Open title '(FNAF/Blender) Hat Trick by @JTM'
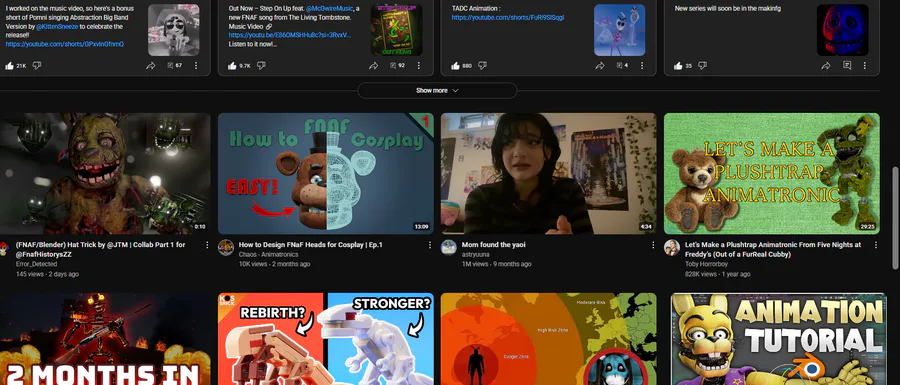Viewport: 900px width, 385px height. (100, 249)
